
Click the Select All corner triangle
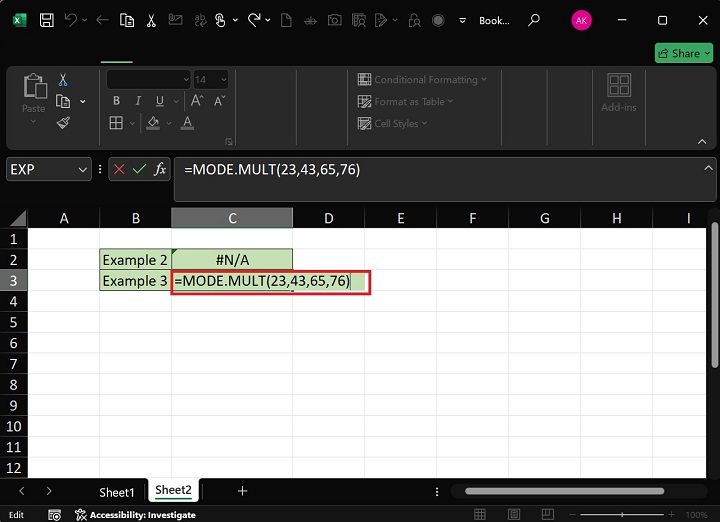(17, 219)
